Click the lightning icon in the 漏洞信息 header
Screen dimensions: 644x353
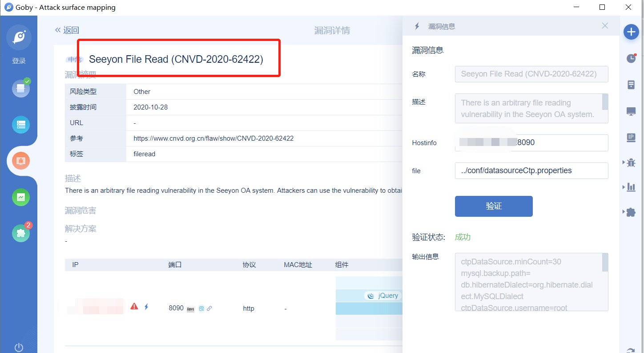[x=417, y=26]
